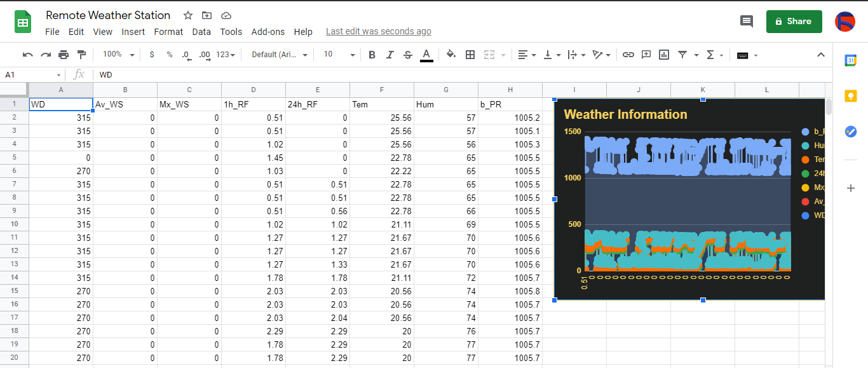
Task: Open the zoom level dropdown showing 100%
Action: [118, 55]
